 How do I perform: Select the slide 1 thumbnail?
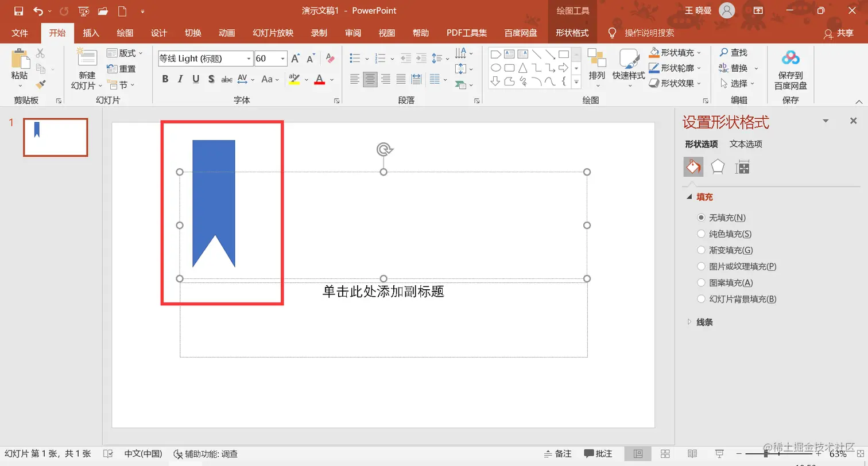coord(56,137)
